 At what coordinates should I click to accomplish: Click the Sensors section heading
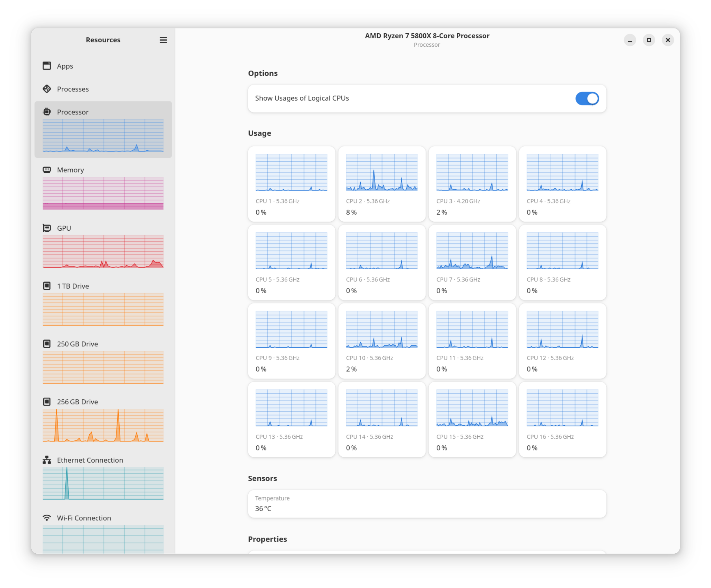pos(262,478)
